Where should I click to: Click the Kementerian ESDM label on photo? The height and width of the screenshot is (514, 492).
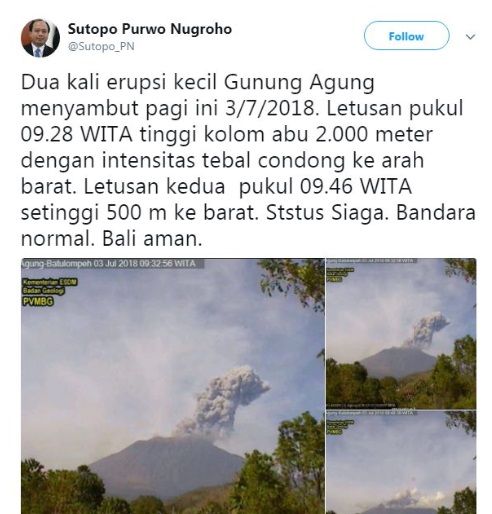50,282
